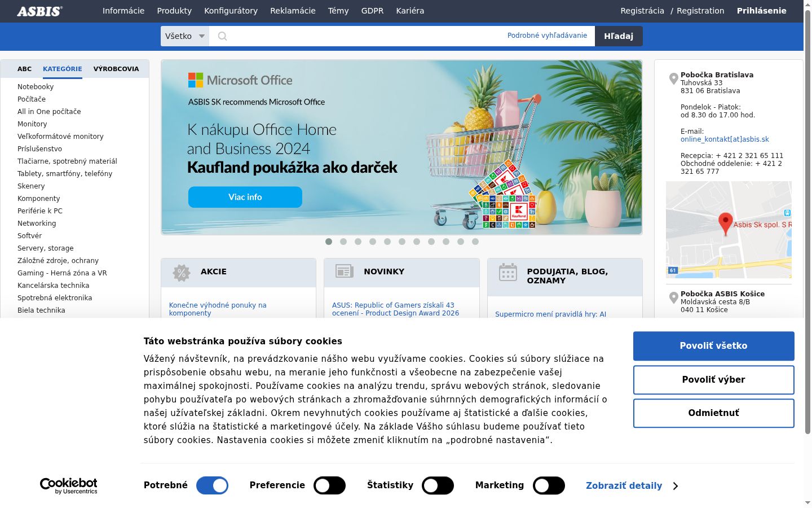Screen dimensions: 812x508
Task: Click the search magnifier icon
Action: [223, 36]
